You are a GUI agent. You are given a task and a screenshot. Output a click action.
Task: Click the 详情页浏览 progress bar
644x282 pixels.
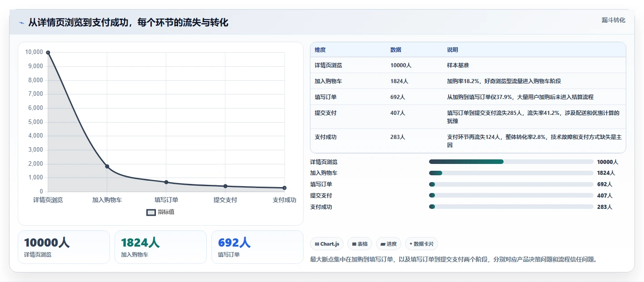[x=511, y=162]
